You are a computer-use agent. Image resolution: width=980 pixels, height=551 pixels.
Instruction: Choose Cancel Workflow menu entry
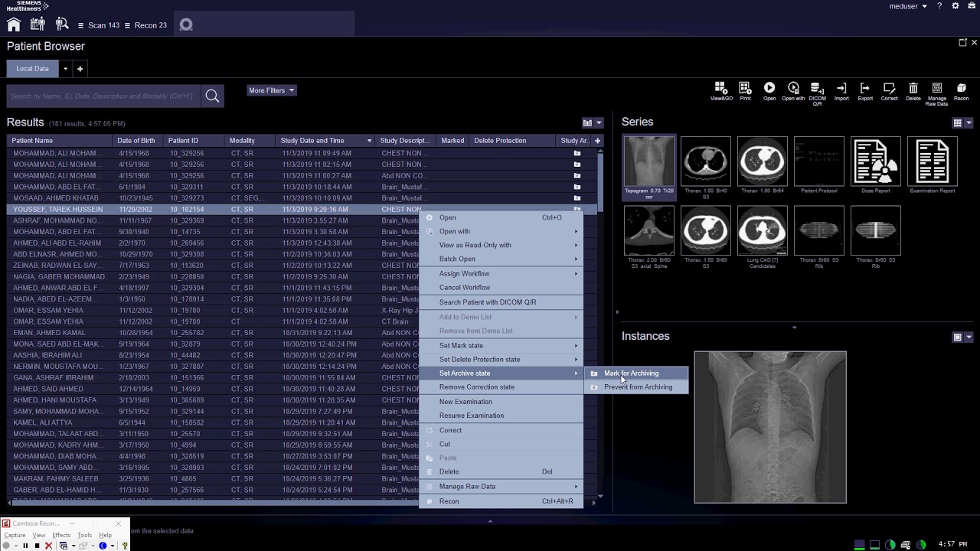[x=501, y=288]
